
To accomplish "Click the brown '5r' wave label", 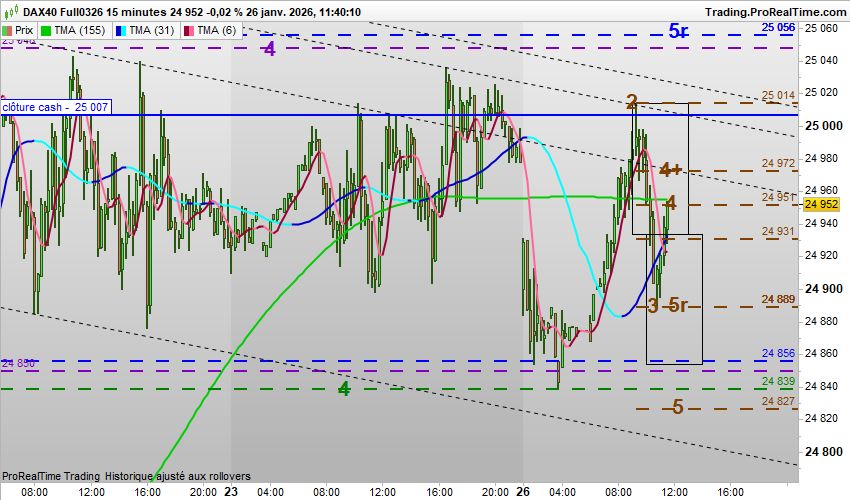I will (678, 305).
